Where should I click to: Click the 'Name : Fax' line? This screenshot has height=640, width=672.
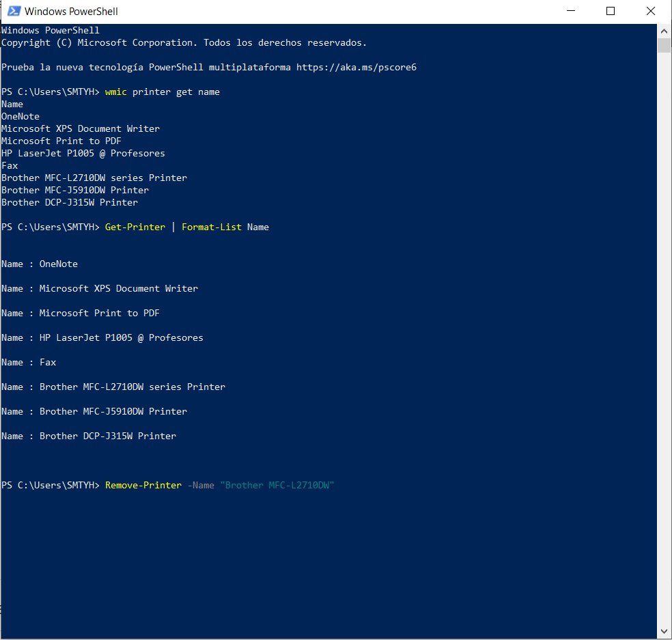click(29, 362)
